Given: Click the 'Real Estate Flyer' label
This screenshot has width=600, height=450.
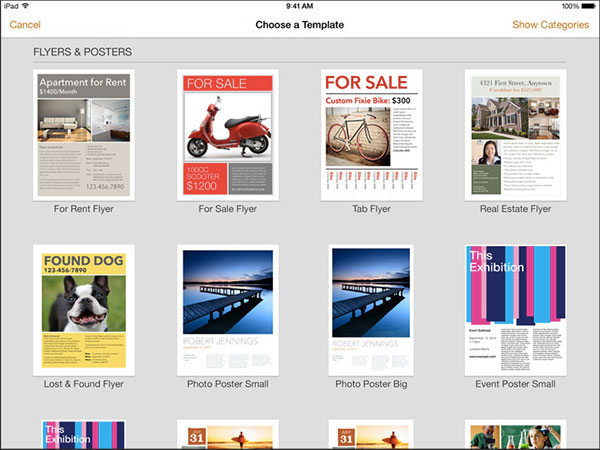Looking at the screenshot, I should (x=515, y=209).
